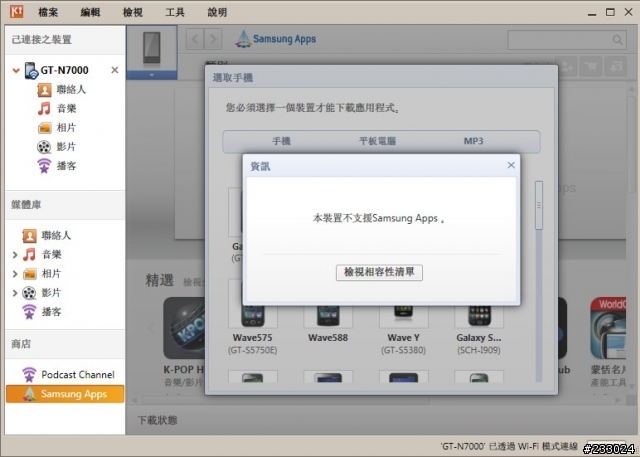Open WorldCard featured app icon
This screenshot has height=457, width=640.
tap(608, 328)
